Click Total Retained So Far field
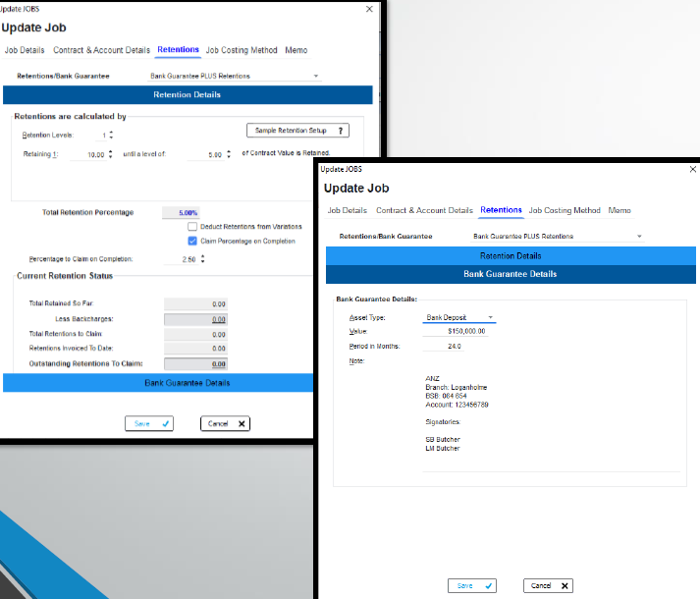 195,304
